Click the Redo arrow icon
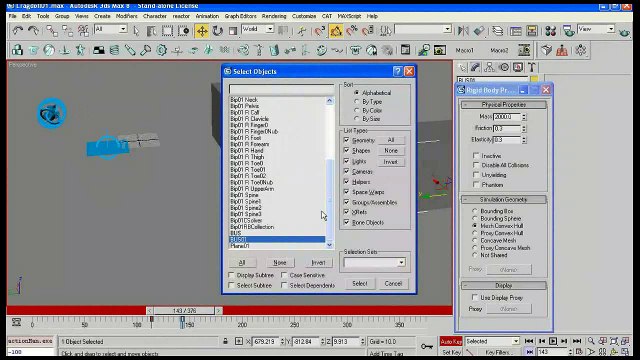The image size is (640, 360). pos(33,31)
